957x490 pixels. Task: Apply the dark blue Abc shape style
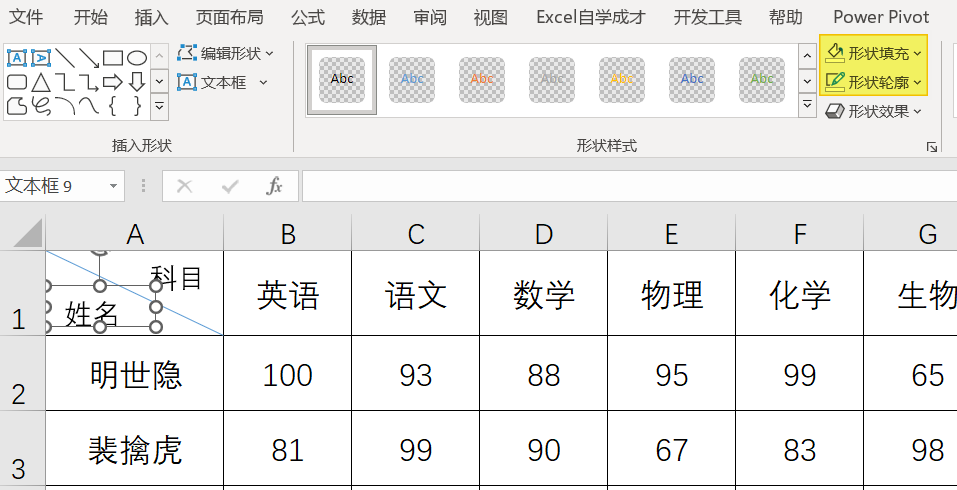pyautogui.click(x=692, y=79)
